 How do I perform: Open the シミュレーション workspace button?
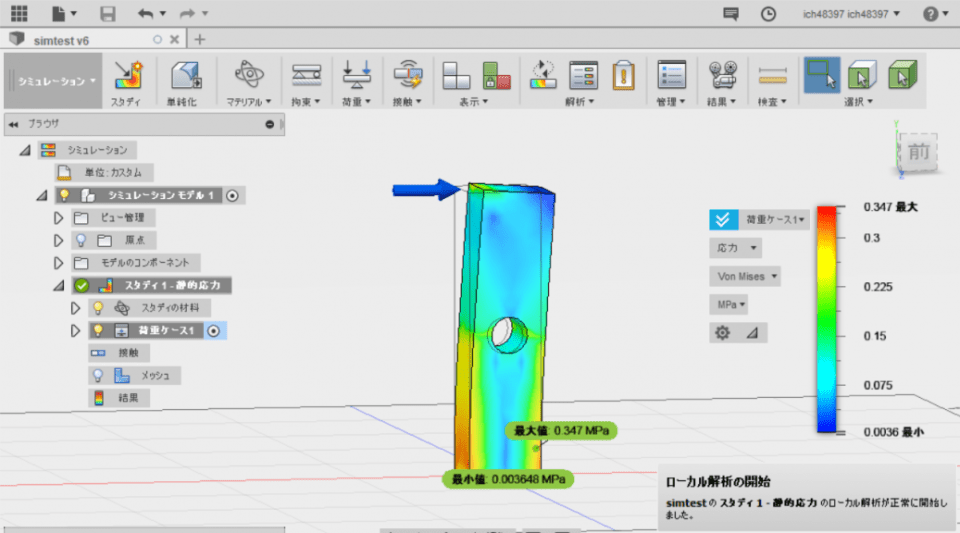(55, 81)
